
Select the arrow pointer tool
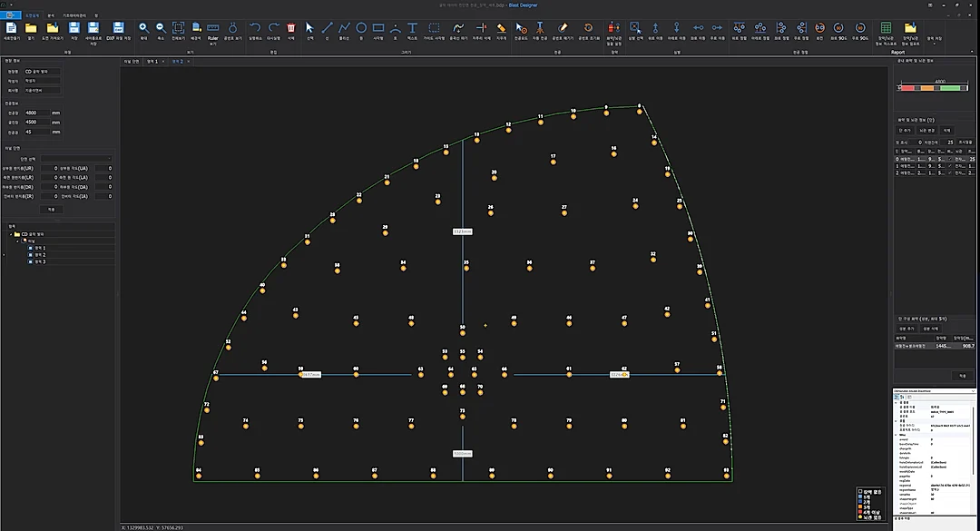click(309, 28)
